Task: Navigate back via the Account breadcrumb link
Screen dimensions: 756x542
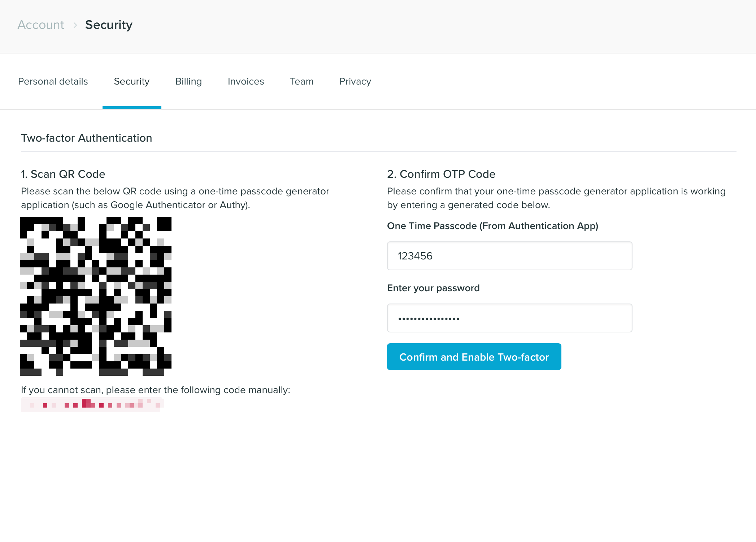Action: (x=40, y=25)
